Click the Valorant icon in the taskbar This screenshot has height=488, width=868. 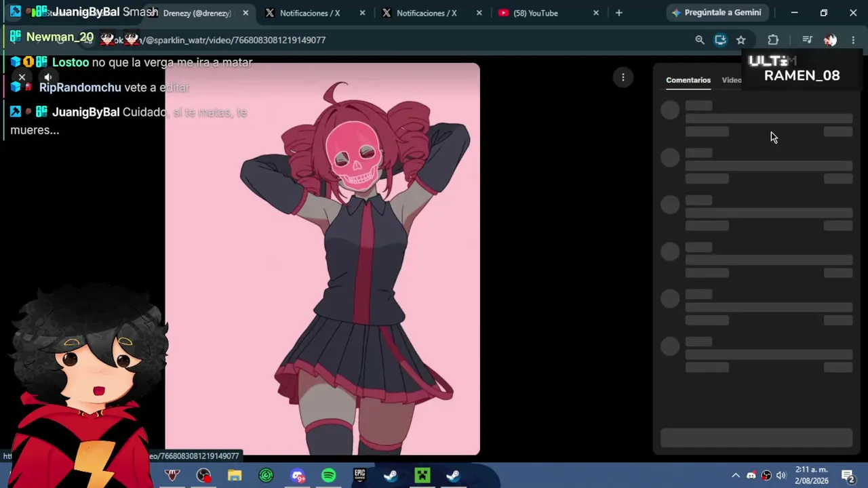coord(172,475)
